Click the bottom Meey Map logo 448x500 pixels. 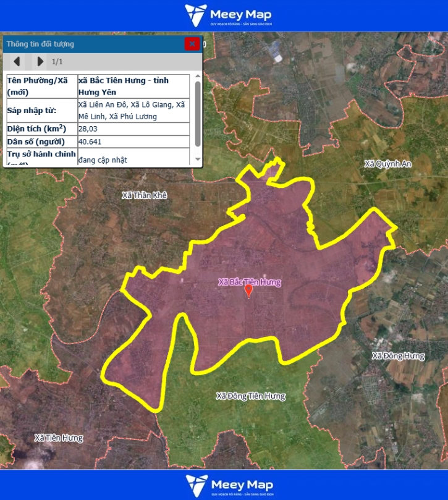228,485
